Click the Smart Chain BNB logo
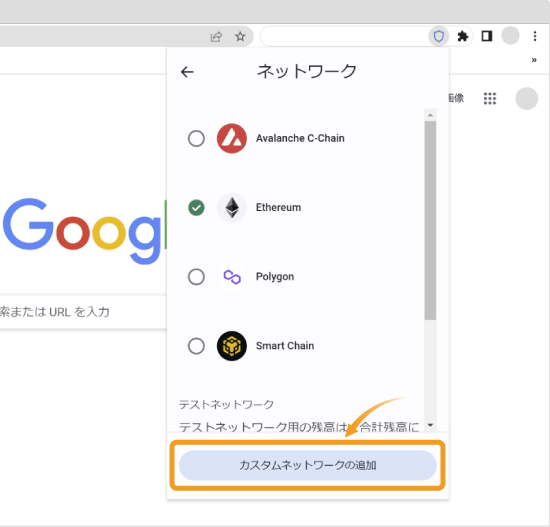This screenshot has width=550, height=527. click(x=232, y=346)
